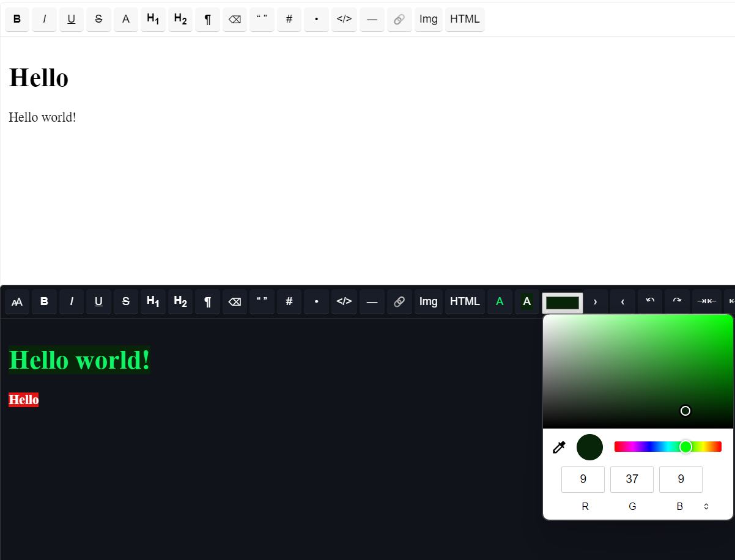Toggle Underline in the top light toolbar
The image size is (735, 560).
click(72, 20)
